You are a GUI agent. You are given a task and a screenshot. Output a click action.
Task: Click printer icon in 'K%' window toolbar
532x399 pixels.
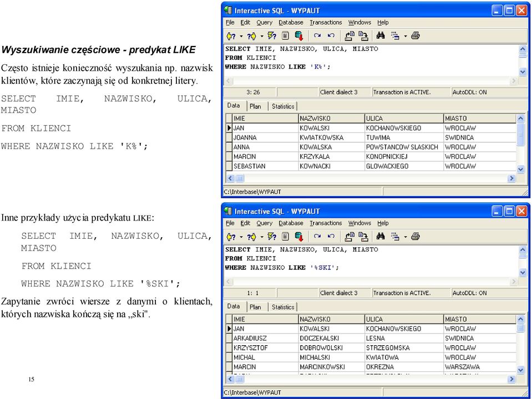tap(416, 35)
